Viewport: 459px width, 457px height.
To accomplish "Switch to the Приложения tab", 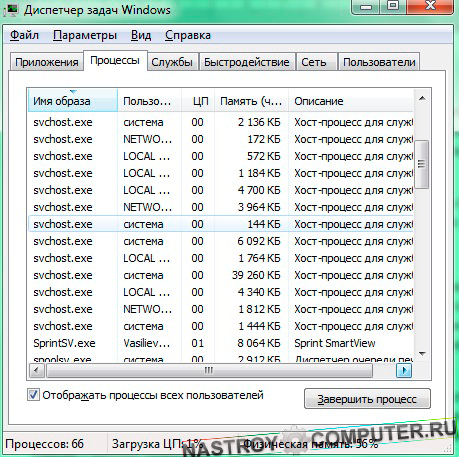I will point(46,62).
